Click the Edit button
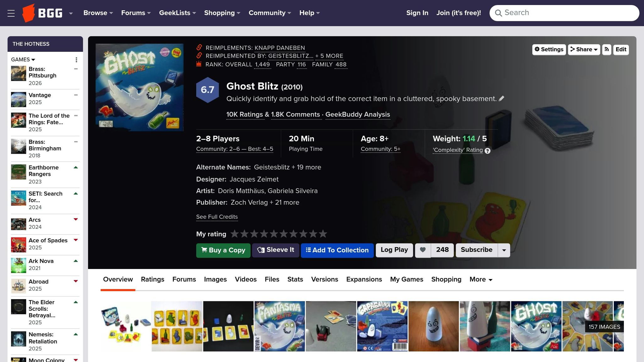The image size is (644, 362). click(x=621, y=49)
